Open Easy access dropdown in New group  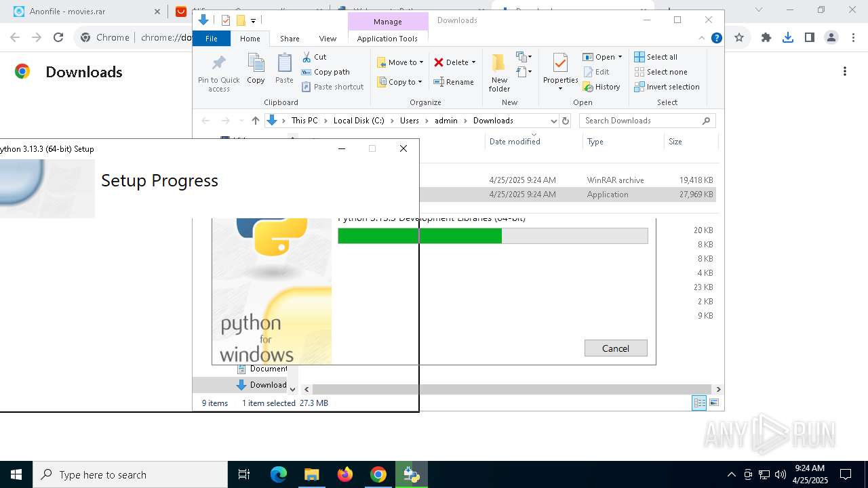[524, 71]
